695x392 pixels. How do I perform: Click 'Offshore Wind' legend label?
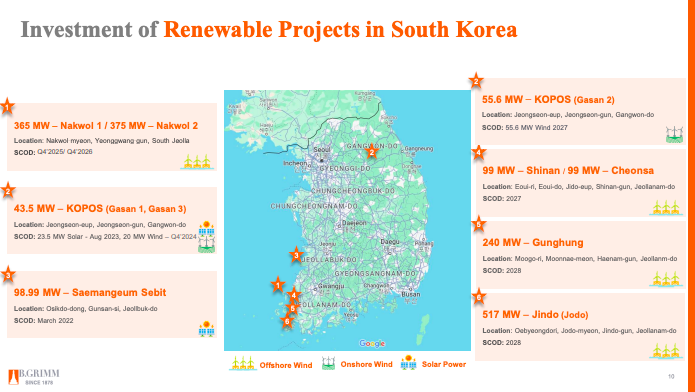pyautogui.click(x=286, y=365)
